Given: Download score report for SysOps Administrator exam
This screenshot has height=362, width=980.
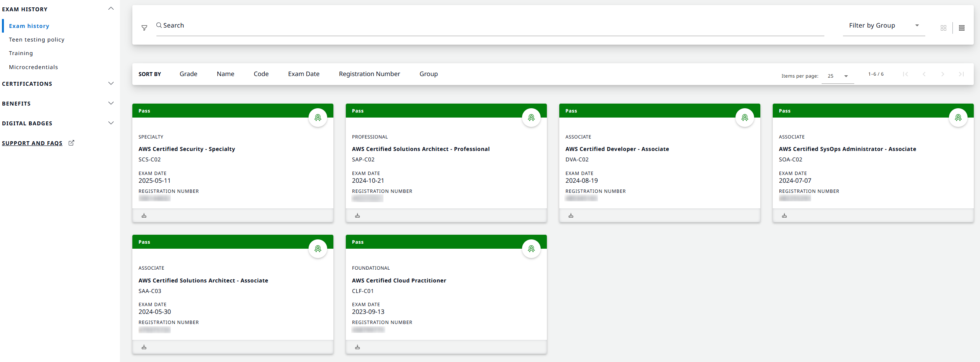Looking at the screenshot, I should [x=784, y=215].
